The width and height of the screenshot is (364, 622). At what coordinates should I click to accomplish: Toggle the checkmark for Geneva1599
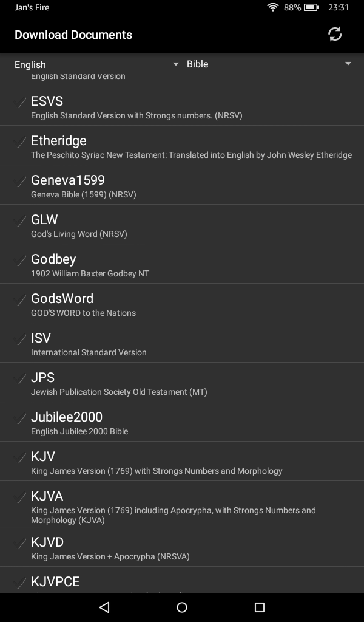point(20,182)
